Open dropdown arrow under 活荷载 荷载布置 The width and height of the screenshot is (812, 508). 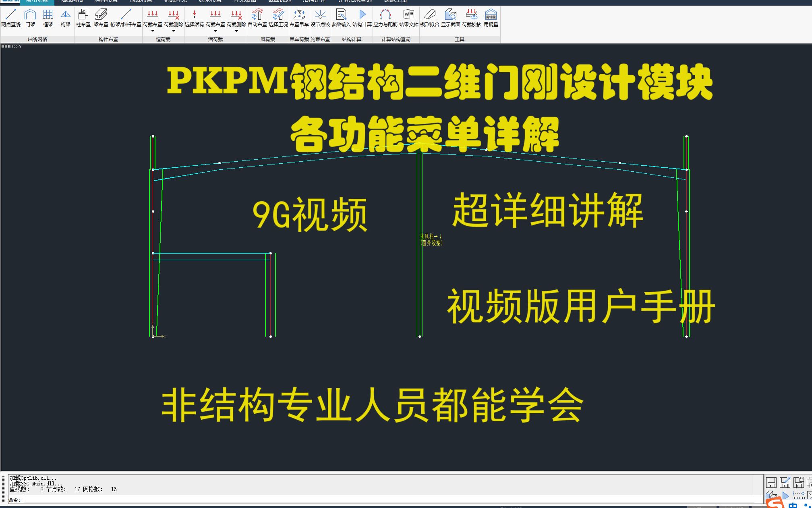(216, 30)
